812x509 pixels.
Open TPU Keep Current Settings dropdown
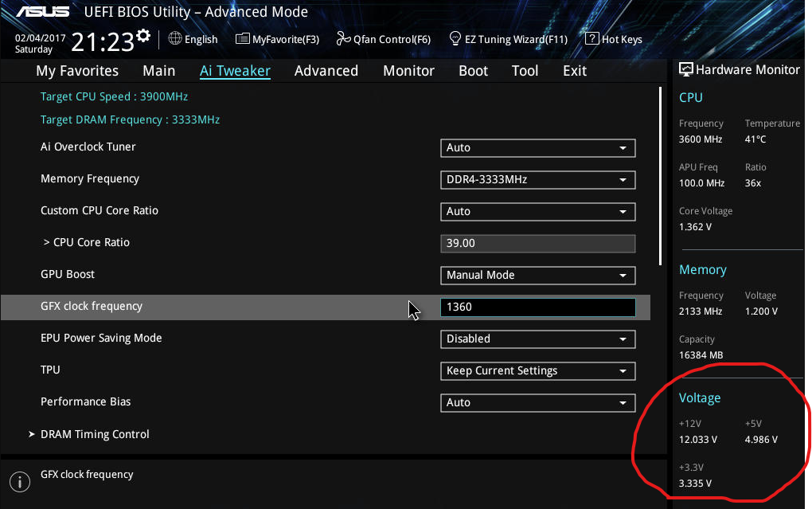(537, 370)
